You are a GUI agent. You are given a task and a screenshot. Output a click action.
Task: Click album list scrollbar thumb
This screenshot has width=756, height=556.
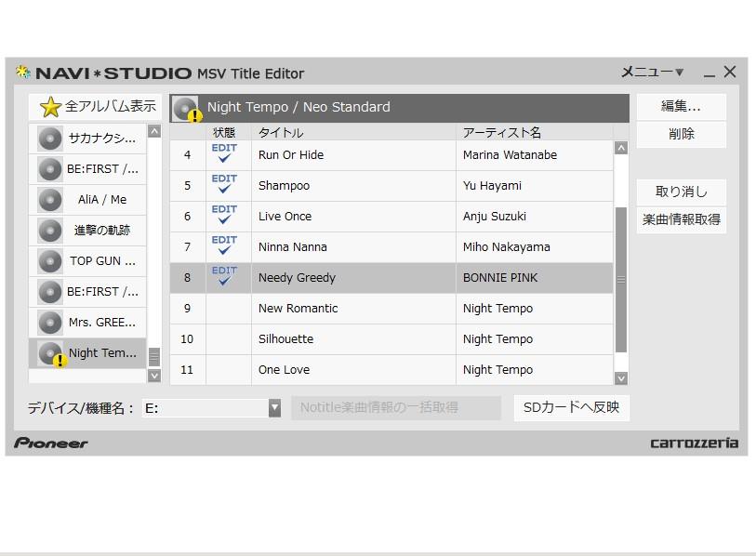click(154, 357)
